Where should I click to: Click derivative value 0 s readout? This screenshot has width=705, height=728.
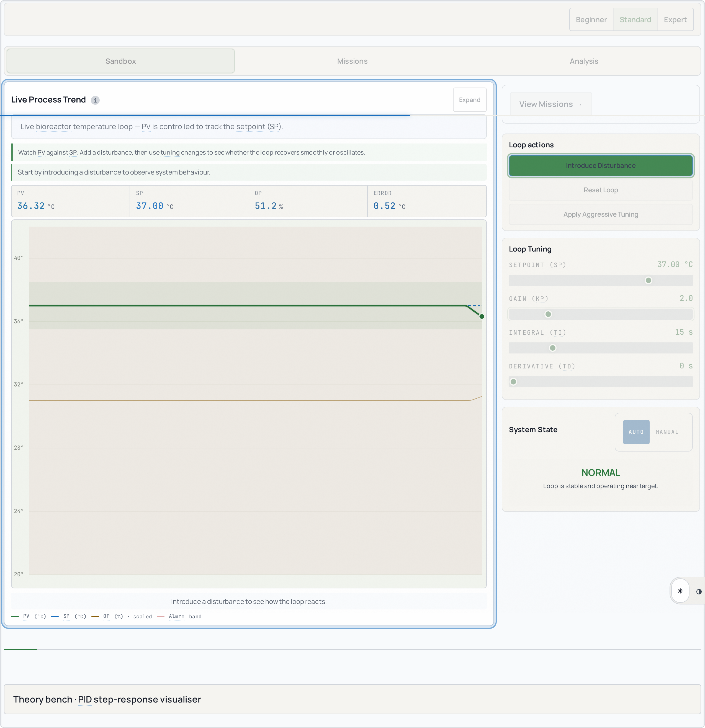[686, 366]
